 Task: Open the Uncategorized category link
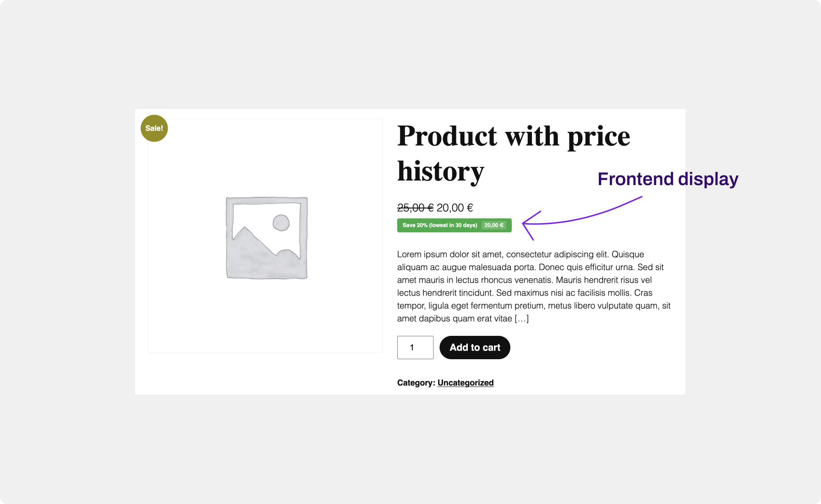465,383
